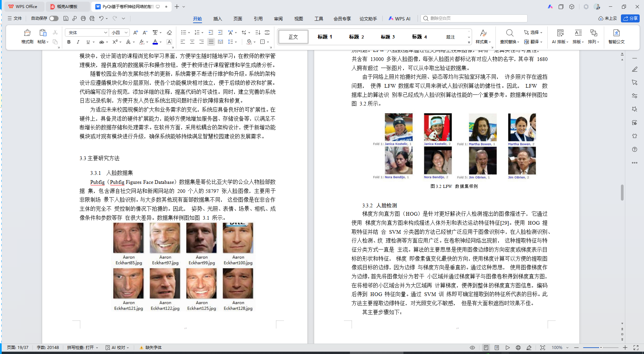
Task: Click the Figure 3.2 LFW sample image
Action: coord(454,146)
